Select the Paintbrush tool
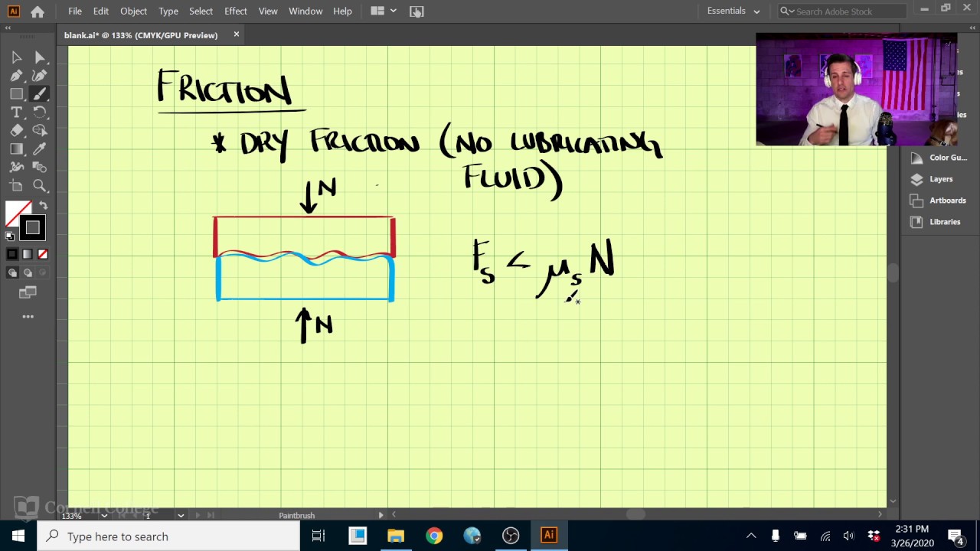This screenshot has height=551, width=980. (40, 94)
